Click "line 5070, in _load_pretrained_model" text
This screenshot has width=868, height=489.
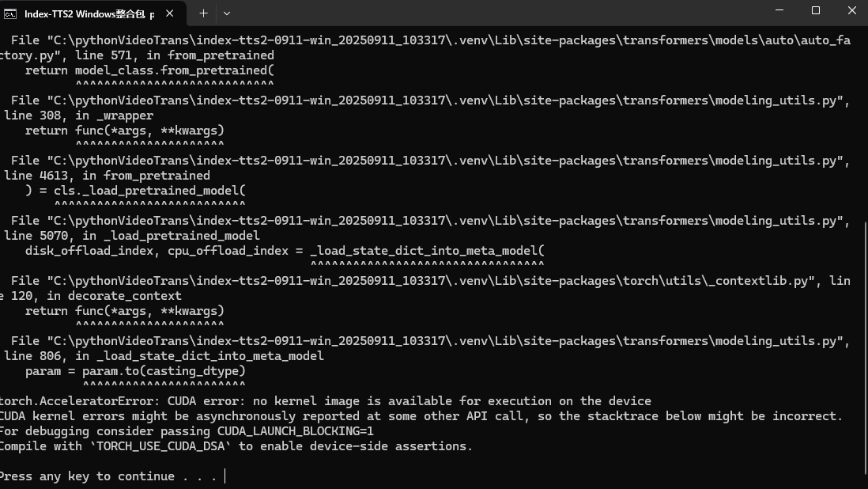[x=132, y=236]
